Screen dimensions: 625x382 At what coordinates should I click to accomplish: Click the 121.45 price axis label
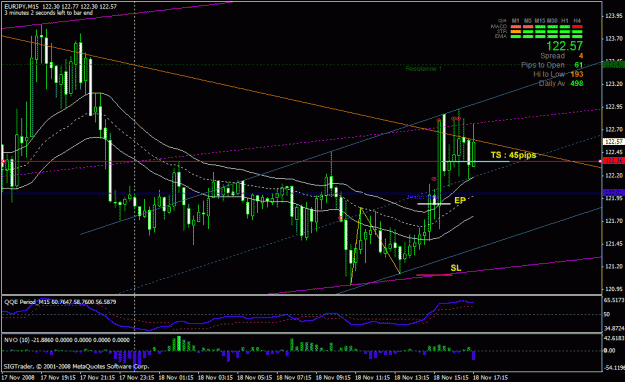614,244
